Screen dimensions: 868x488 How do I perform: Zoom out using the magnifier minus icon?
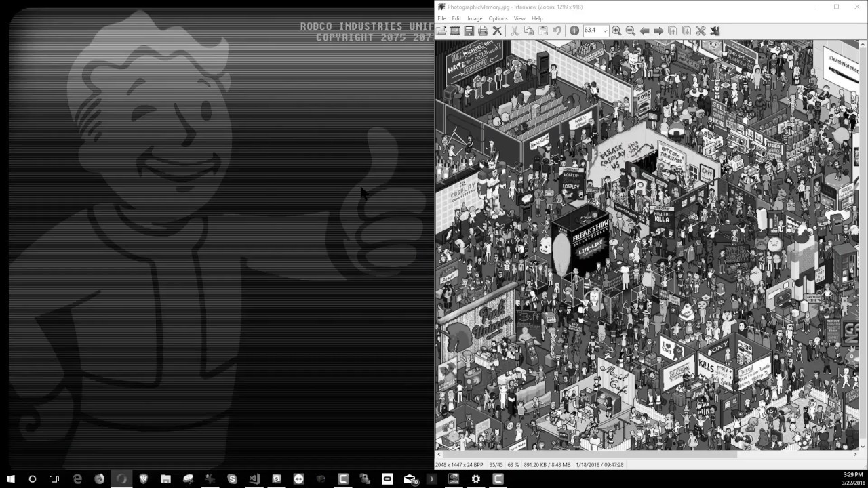[630, 30]
